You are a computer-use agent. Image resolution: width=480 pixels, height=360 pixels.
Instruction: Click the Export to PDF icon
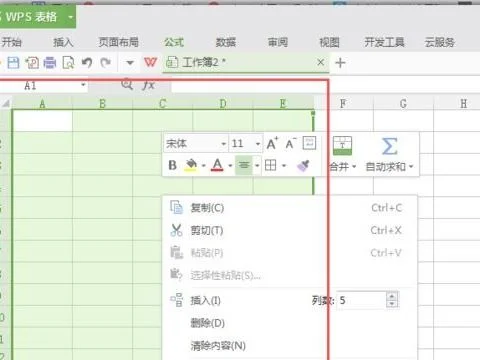point(32,63)
